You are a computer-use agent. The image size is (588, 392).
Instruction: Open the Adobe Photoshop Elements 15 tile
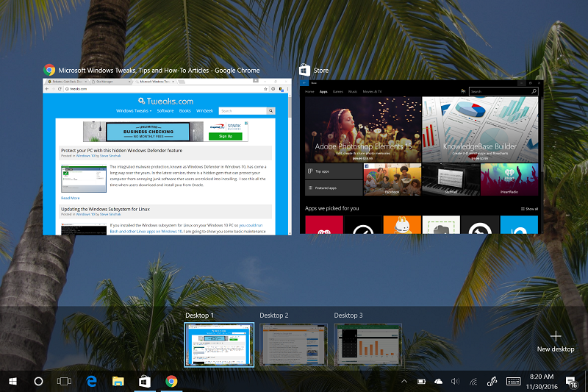pos(363,129)
